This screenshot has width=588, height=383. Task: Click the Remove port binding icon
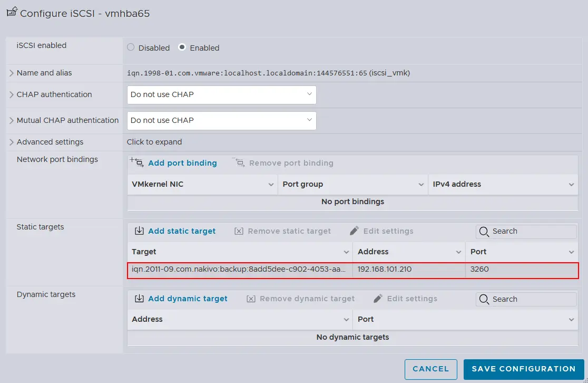[x=238, y=162]
